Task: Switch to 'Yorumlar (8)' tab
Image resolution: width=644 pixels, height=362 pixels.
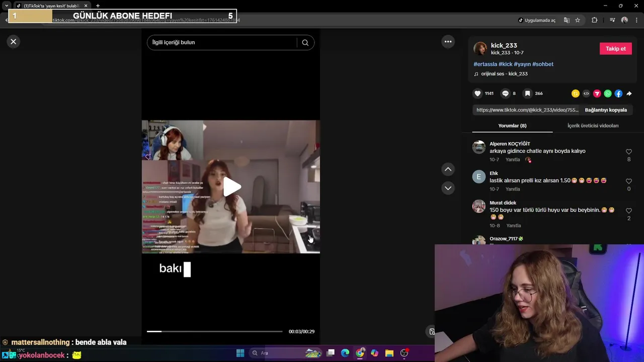Action: click(x=512, y=126)
